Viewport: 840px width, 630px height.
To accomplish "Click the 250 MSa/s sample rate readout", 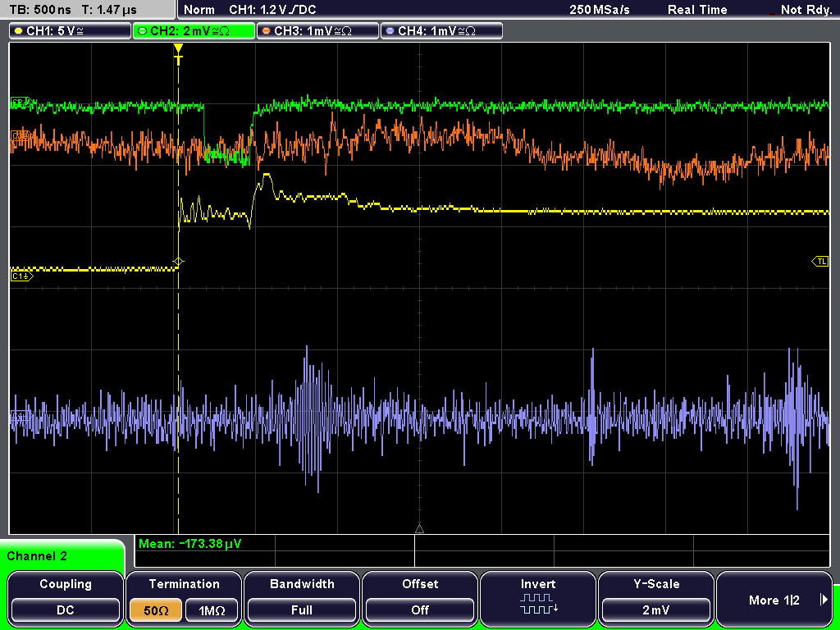I will click(600, 10).
